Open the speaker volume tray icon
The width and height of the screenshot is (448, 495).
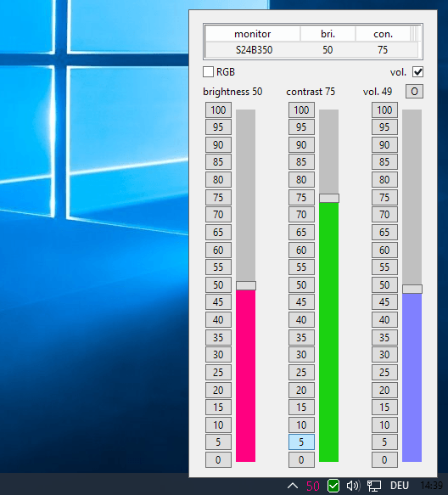pyautogui.click(x=353, y=486)
